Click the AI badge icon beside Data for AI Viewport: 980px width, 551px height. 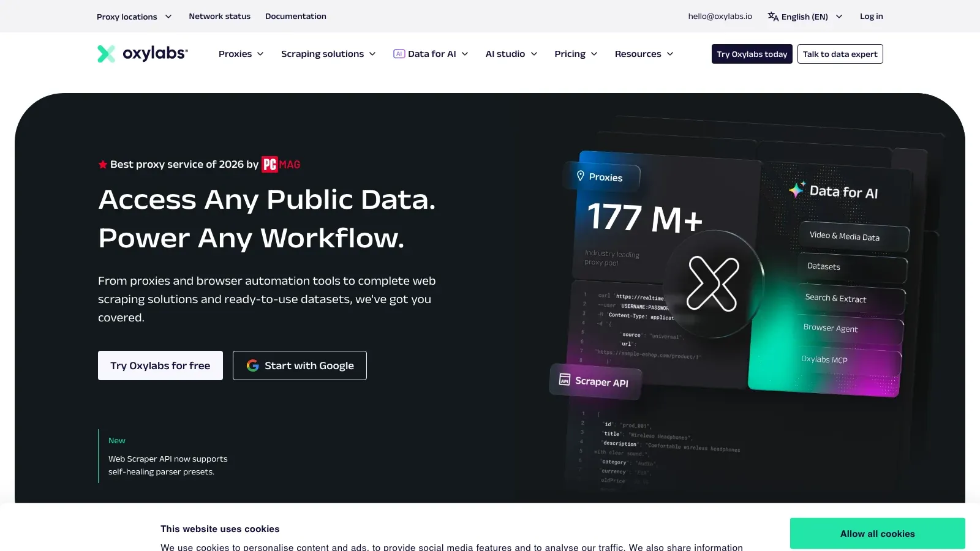[x=399, y=54]
